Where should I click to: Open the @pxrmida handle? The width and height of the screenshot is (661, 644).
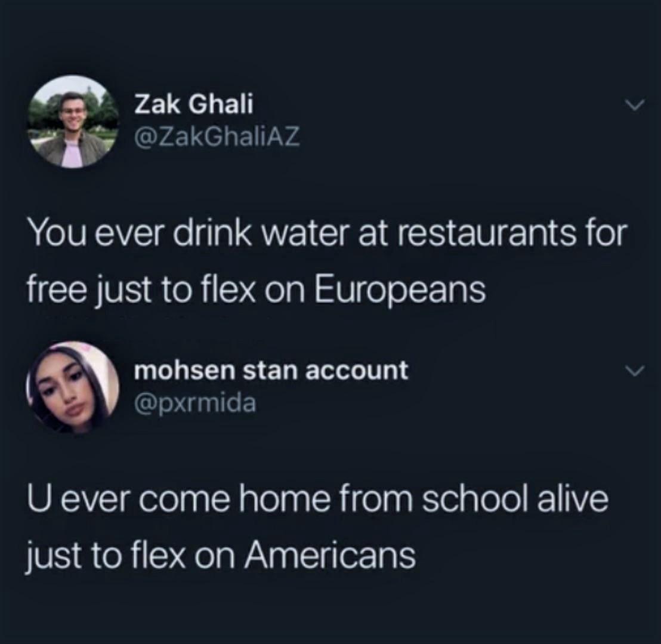tap(194, 403)
